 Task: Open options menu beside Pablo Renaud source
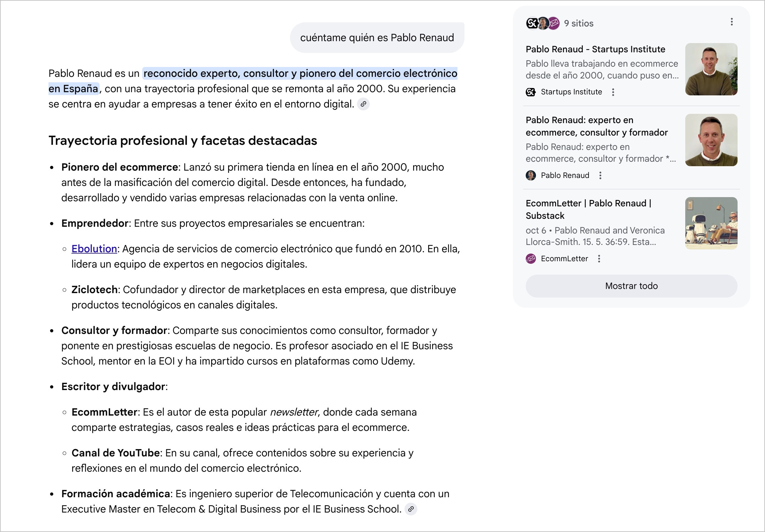pyautogui.click(x=600, y=175)
